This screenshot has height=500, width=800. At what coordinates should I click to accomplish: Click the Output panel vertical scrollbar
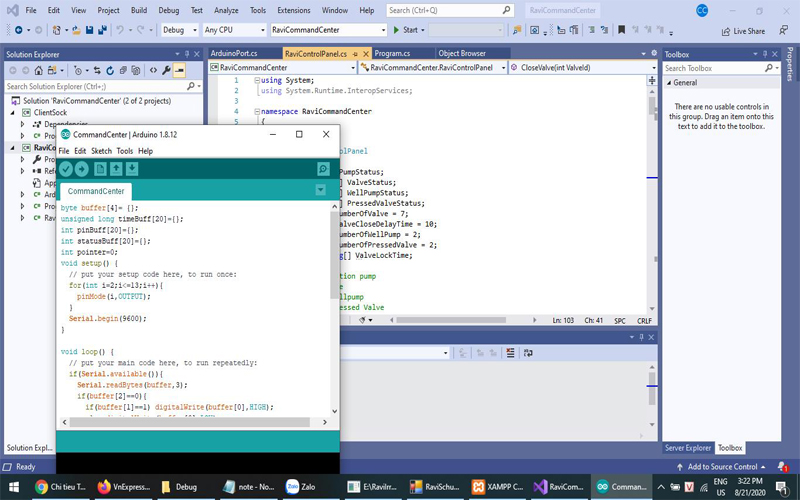click(652, 388)
